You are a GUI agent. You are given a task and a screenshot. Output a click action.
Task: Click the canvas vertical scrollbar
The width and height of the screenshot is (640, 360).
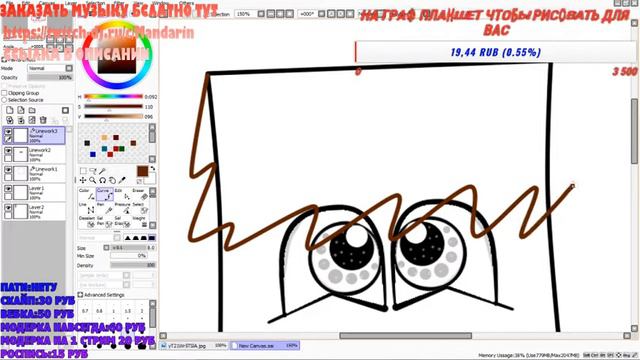[634, 131]
